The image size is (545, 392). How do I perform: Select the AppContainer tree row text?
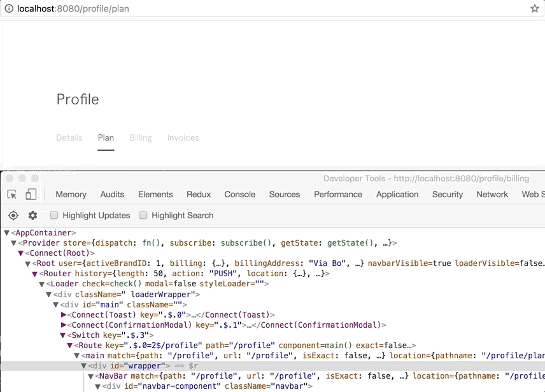pyautogui.click(x=43, y=232)
